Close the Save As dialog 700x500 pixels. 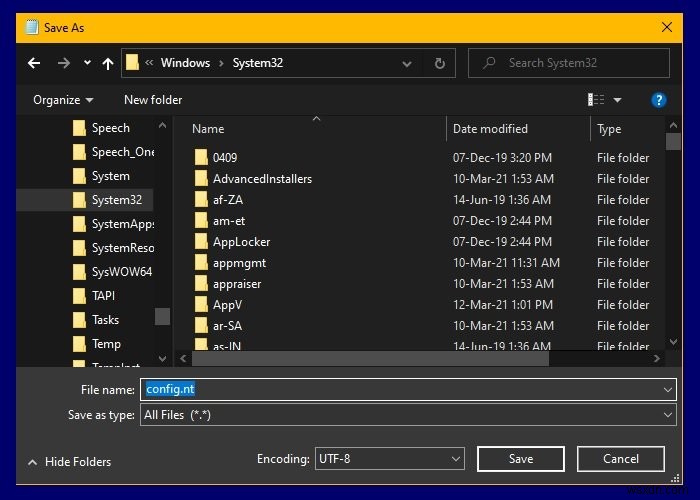(667, 27)
